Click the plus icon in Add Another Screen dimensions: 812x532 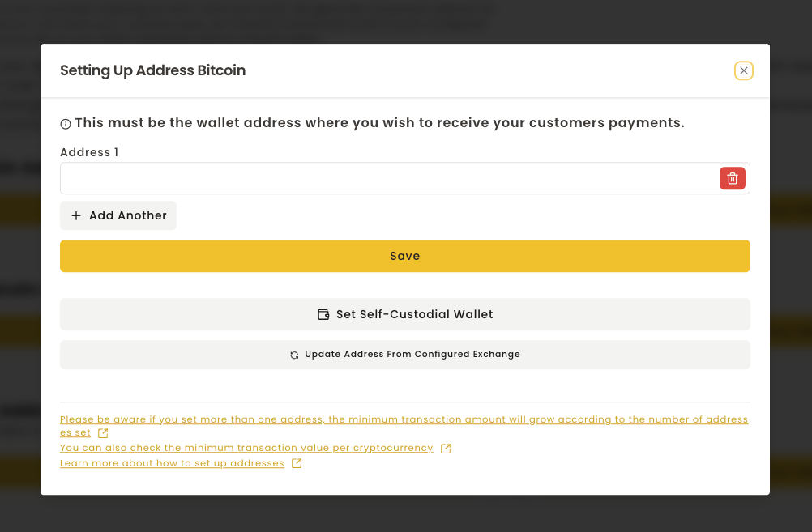tap(76, 215)
